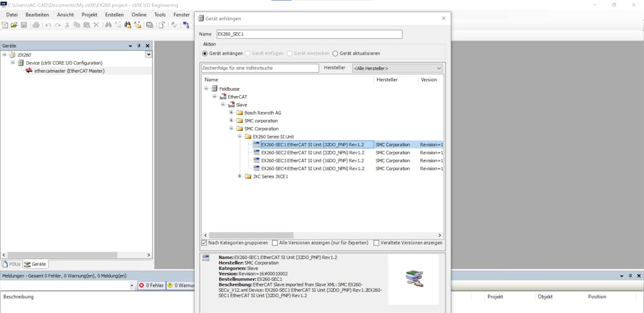Collapse the Feldbusse tree node

(x=206, y=89)
